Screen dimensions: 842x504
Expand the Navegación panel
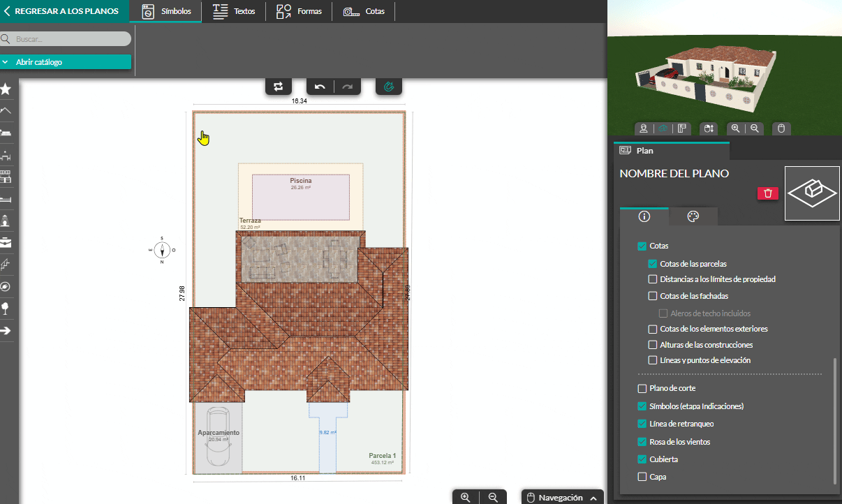563,498
